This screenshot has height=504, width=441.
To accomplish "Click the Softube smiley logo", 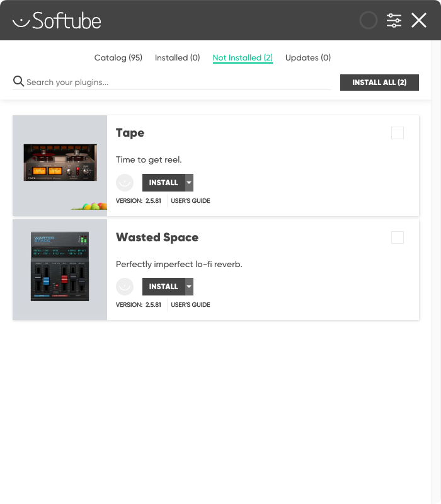I will point(57,21).
